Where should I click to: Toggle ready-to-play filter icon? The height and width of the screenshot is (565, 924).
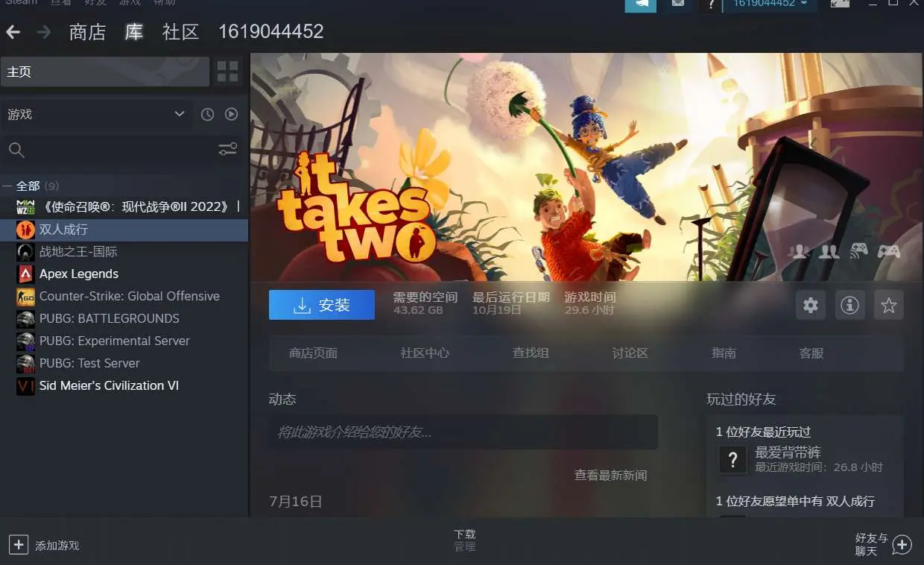231,114
